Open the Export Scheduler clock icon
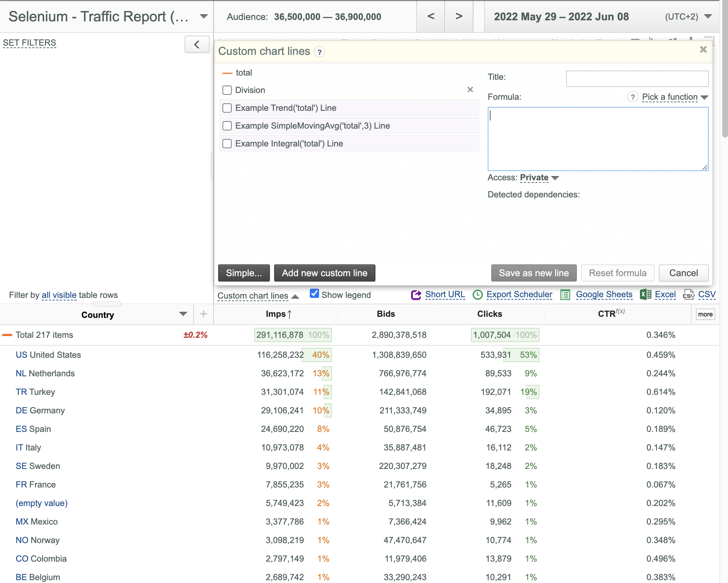Viewport: 728px width, 583px height. pos(477,295)
